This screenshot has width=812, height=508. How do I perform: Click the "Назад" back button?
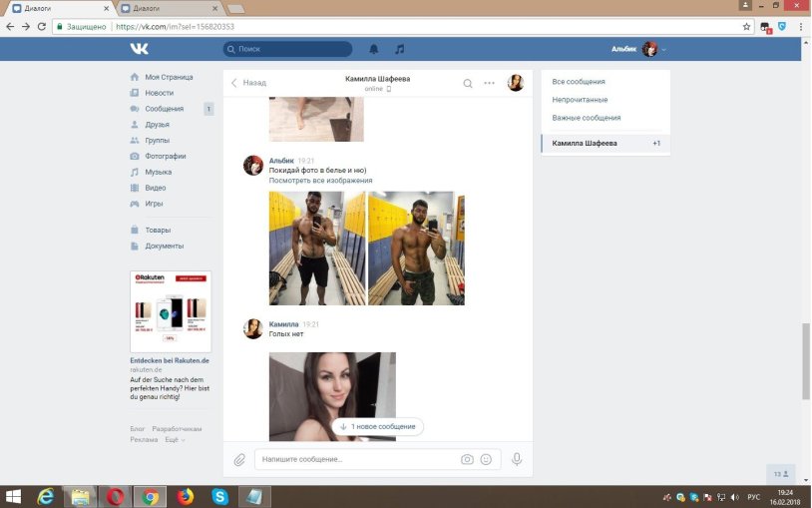pyautogui.click(x=248, y=83)
